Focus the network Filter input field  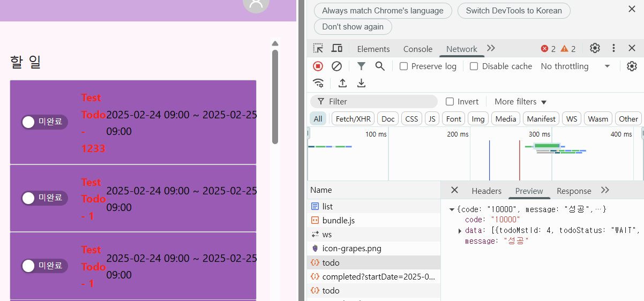click(x=374, y=101)
